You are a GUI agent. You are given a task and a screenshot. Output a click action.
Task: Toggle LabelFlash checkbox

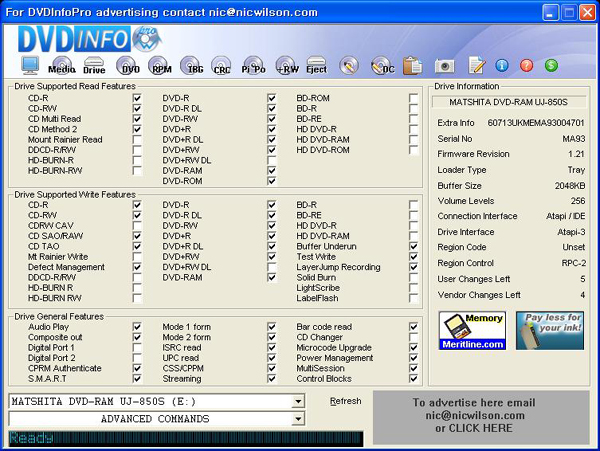tap(413, 298)
